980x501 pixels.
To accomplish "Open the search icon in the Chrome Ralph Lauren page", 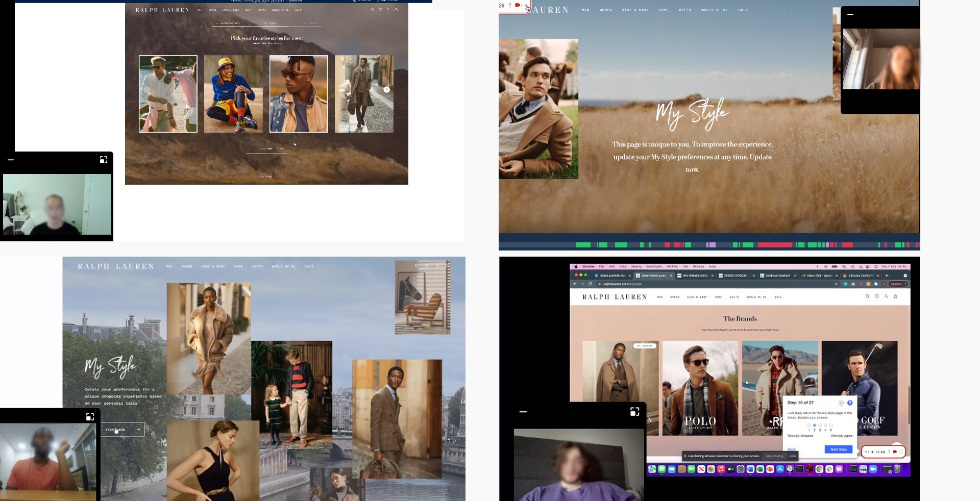I will 867,296.
